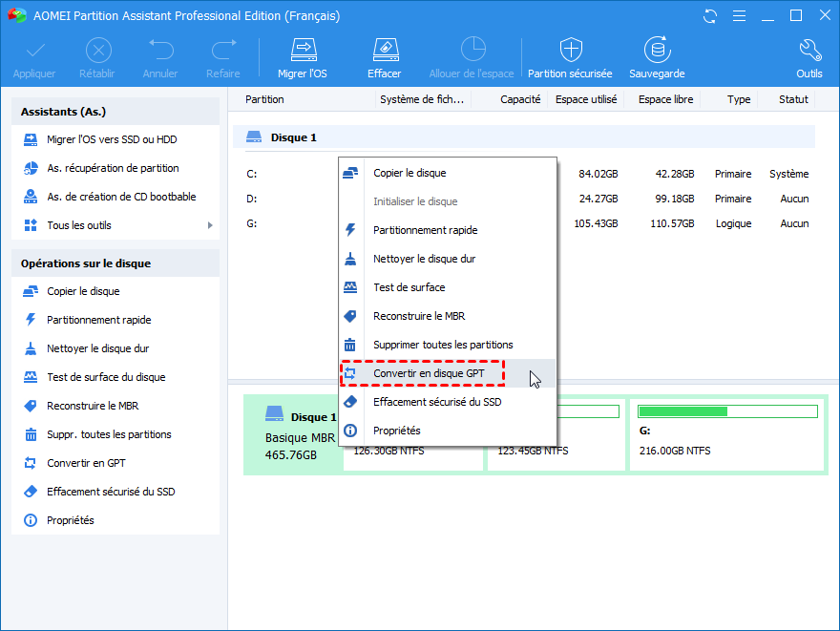Screen dimensions: 840x631
Task: Select Nettoyer le disque dur in context menu
Action: click(x=448, y=259)
